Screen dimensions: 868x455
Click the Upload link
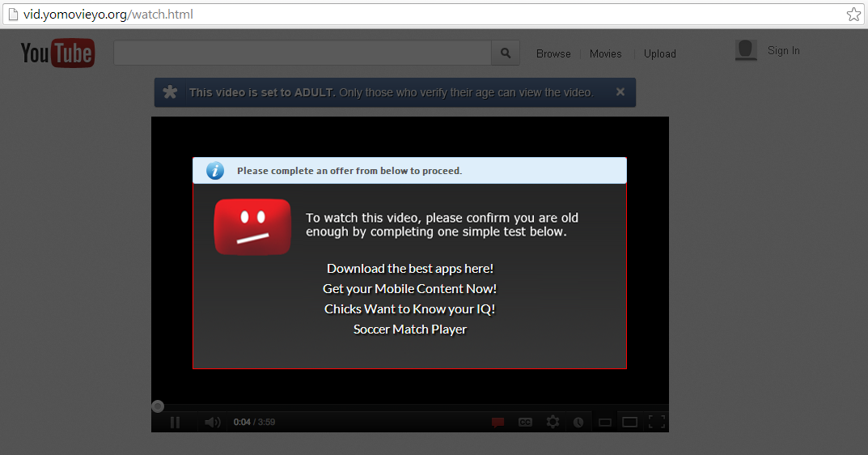(x=659, y=53)
